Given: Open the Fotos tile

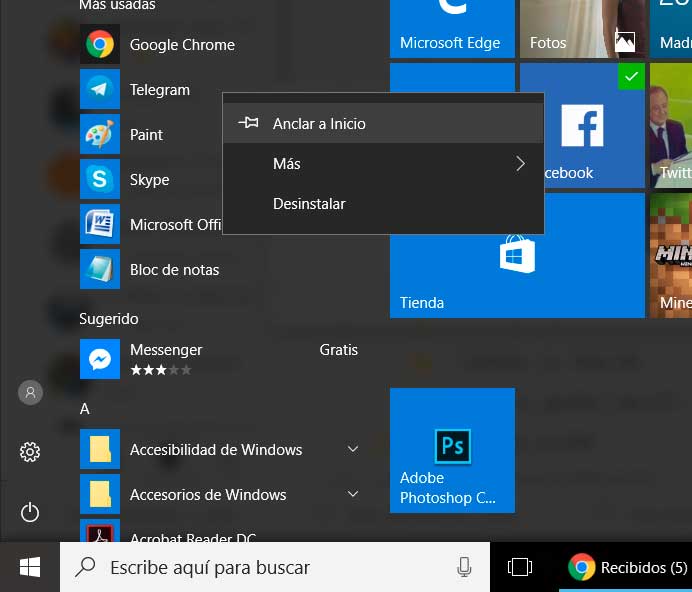Looking at the screenshot, I should (582, 29).
